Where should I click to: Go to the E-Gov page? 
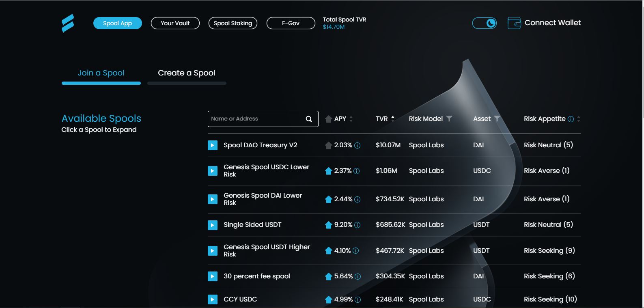[x=291, y=23]
